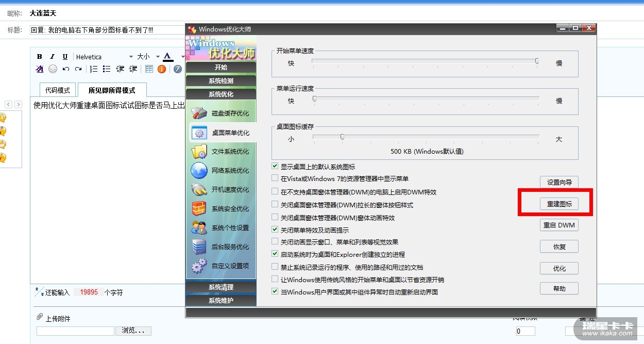Open 网络系统优化 in the sidebar
The width and height of the screenshot is (644, 344).
tap(221, 171)
